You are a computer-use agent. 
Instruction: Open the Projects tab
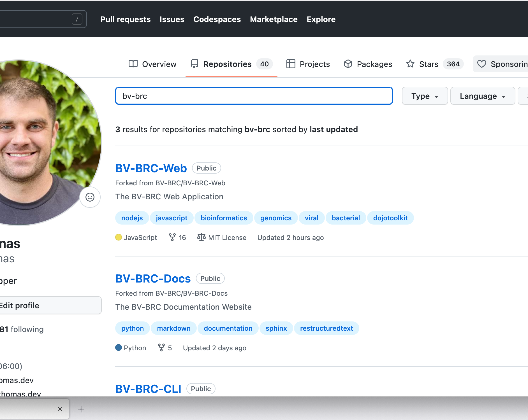pyautogui.click(x=308, y=64)
